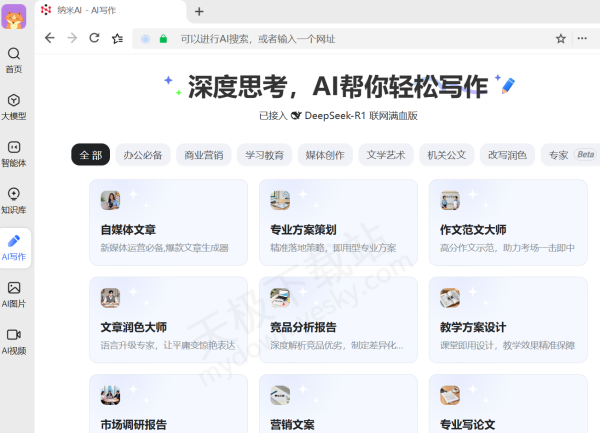Open the 自媒体文章 writing template card
Image resolution: width=600 pixels, height=433 pixels.
pyautogui.click(x=168, y=217)
